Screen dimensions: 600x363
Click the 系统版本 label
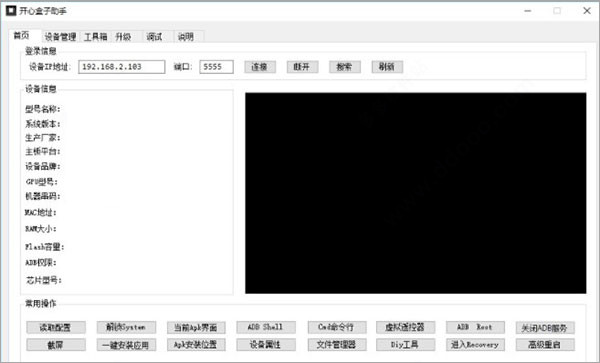click(43, 124)
